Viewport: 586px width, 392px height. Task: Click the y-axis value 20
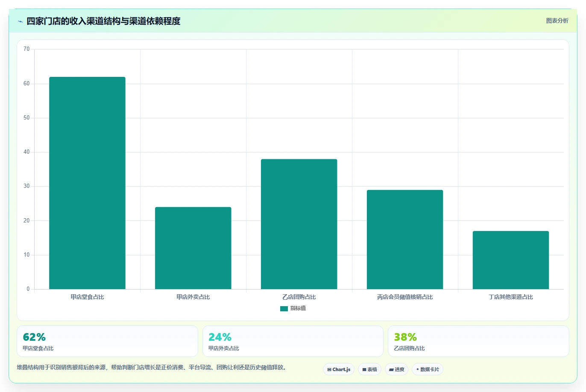tap(26, 221)
